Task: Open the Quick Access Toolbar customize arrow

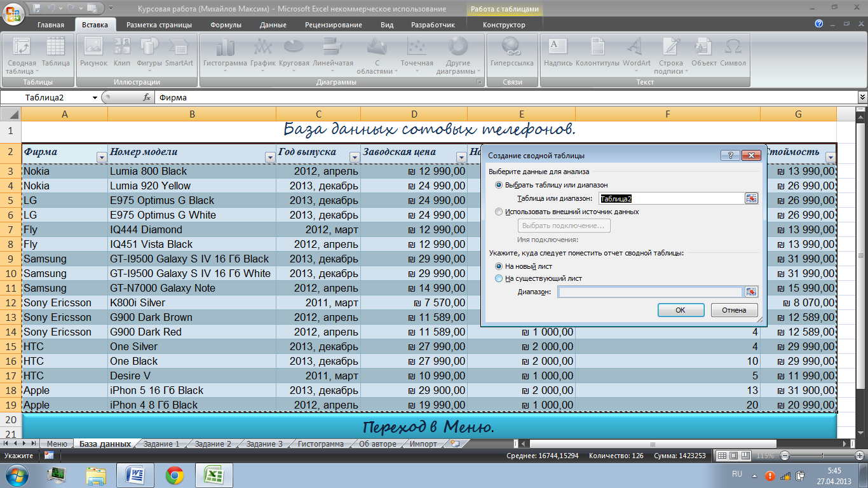Action: pyautogui.click(x=111, y=9)
